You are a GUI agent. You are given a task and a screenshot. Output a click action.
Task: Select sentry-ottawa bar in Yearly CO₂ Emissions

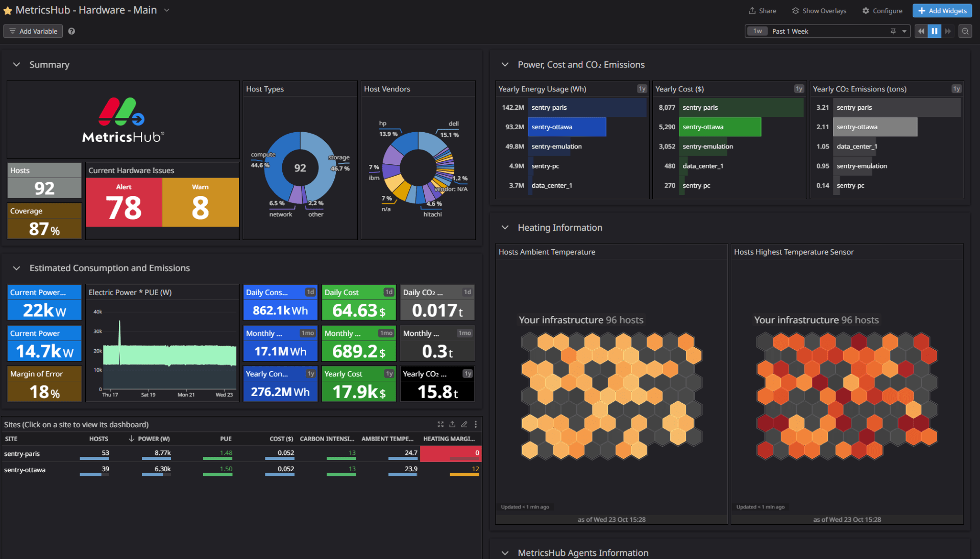pyautogui.click(x=875, y=127)
